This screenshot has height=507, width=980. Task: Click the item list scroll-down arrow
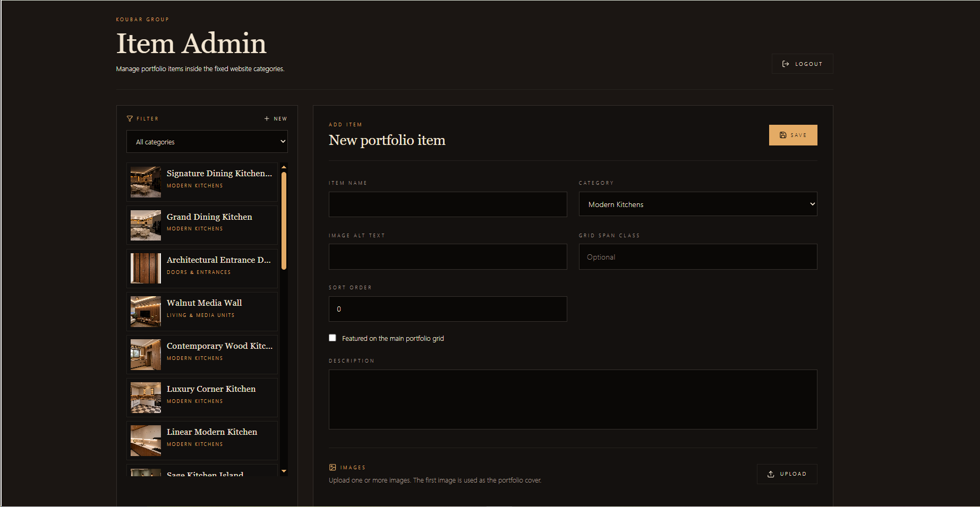click(x=284, y=471)
